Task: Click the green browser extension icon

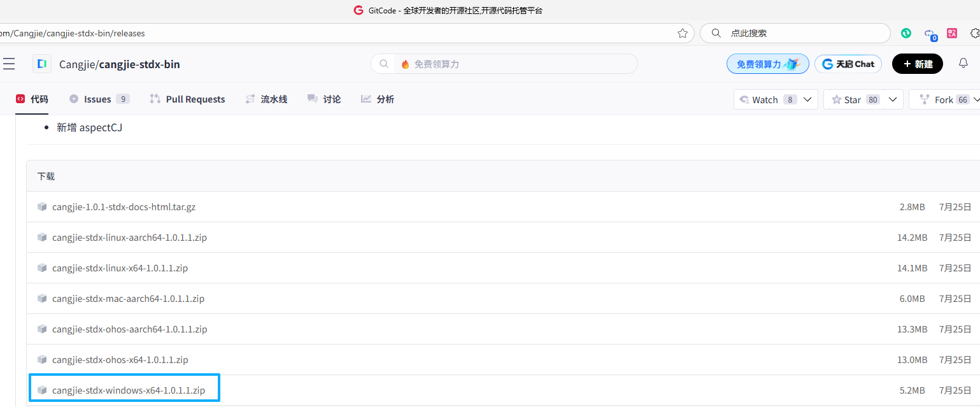Action: click(x=906, y=33)
